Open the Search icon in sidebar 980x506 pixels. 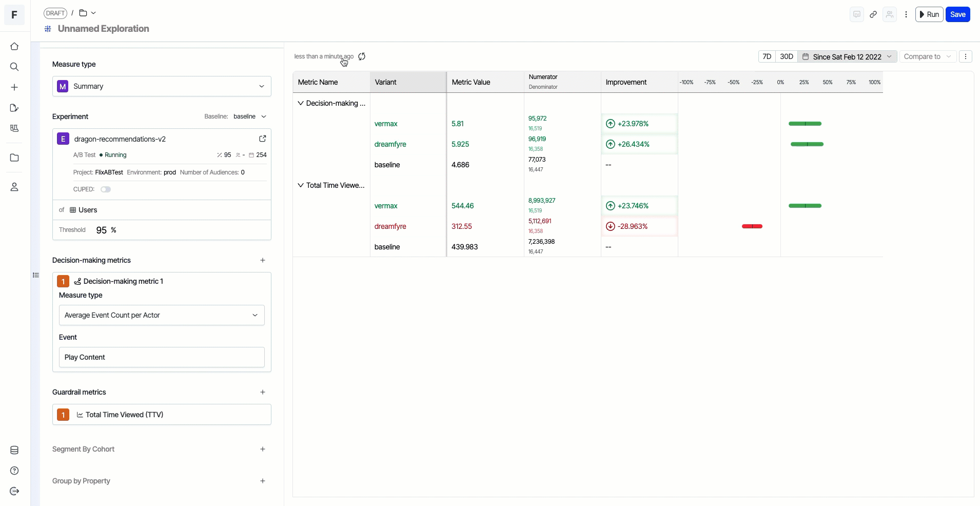[x=14, y=67]
